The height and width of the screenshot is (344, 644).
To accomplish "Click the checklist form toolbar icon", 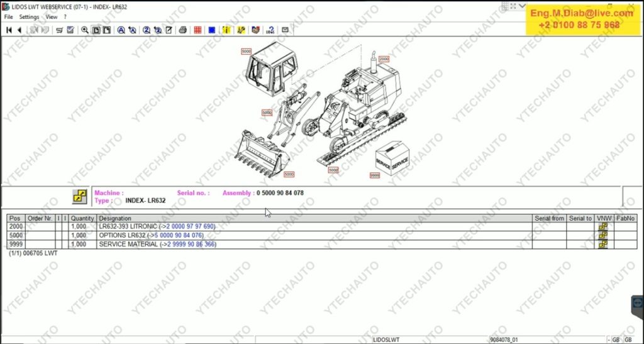I will 70,30.
